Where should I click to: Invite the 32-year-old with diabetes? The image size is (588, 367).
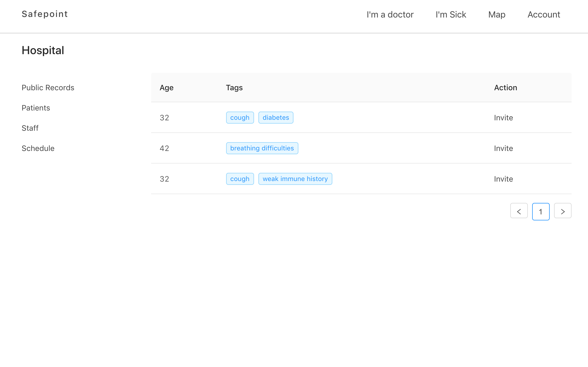pos(503,118)
